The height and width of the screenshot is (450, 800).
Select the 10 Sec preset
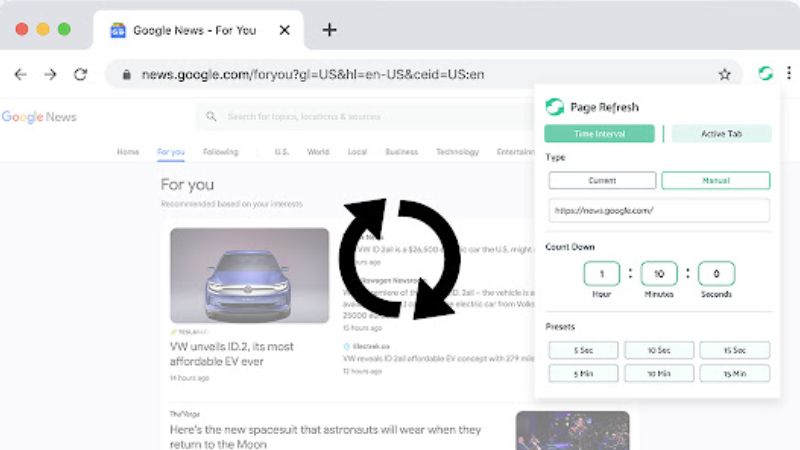pyautogui.click(x=659, y=351)
